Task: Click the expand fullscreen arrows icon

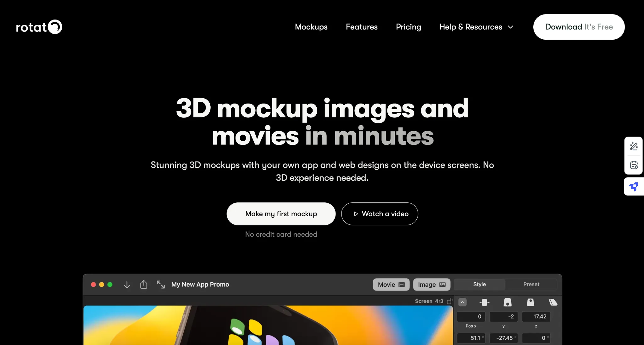Action: tap(161, 285)
